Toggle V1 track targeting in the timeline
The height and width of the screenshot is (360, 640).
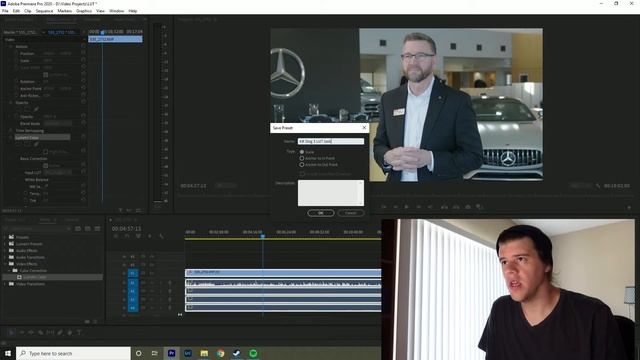(x=133, y=273)
